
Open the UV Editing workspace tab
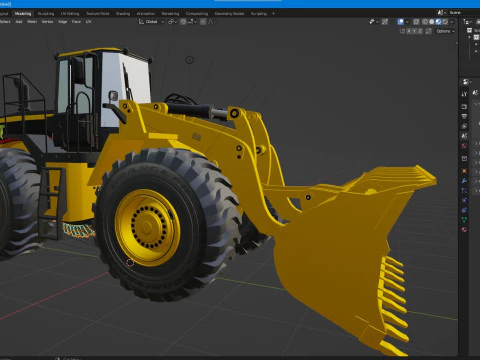[x=70, y=14]
